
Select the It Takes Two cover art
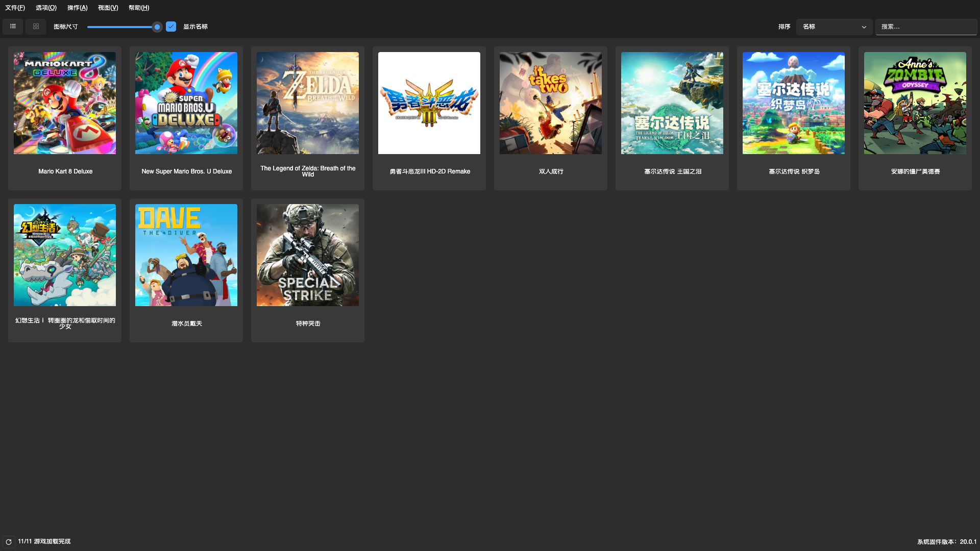(x=551, y=103)
